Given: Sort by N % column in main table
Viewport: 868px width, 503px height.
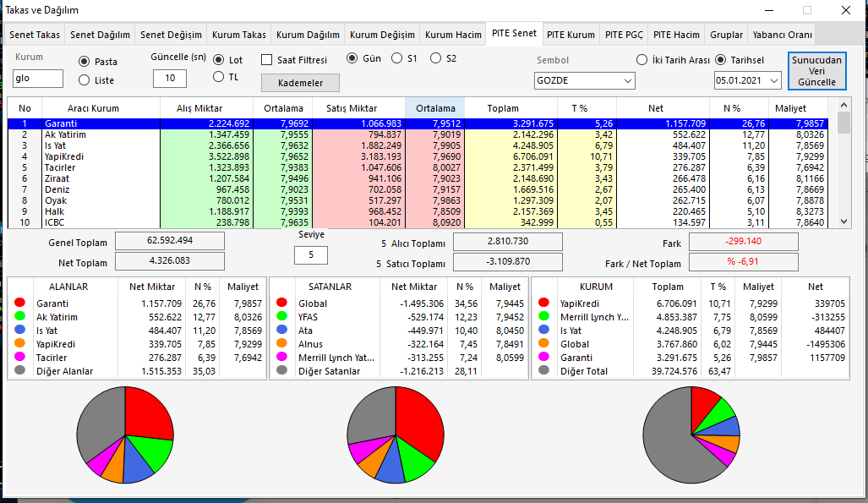Looking at the screenshot, I should pos(739,108).
